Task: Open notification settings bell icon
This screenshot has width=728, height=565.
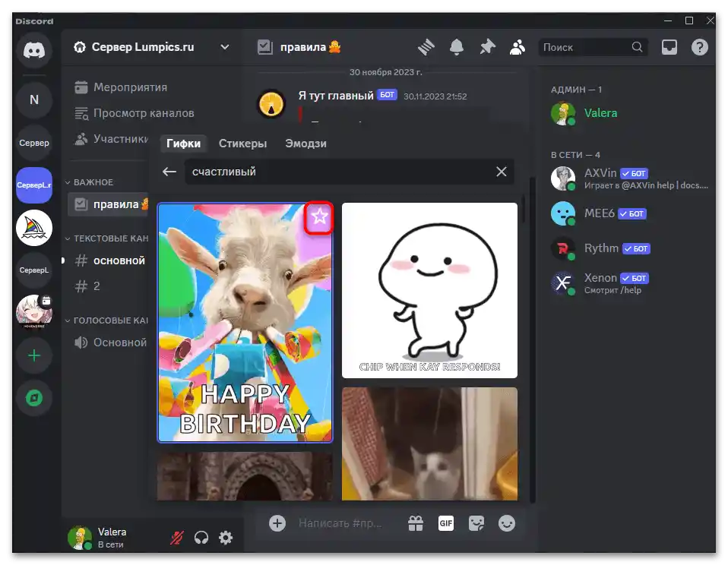Action: 457,47
